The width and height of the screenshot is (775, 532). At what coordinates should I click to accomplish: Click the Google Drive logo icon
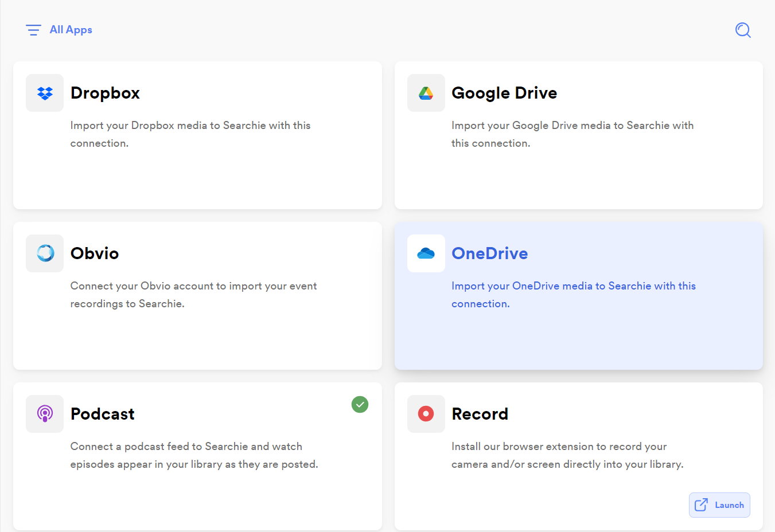tap(426, 93)
